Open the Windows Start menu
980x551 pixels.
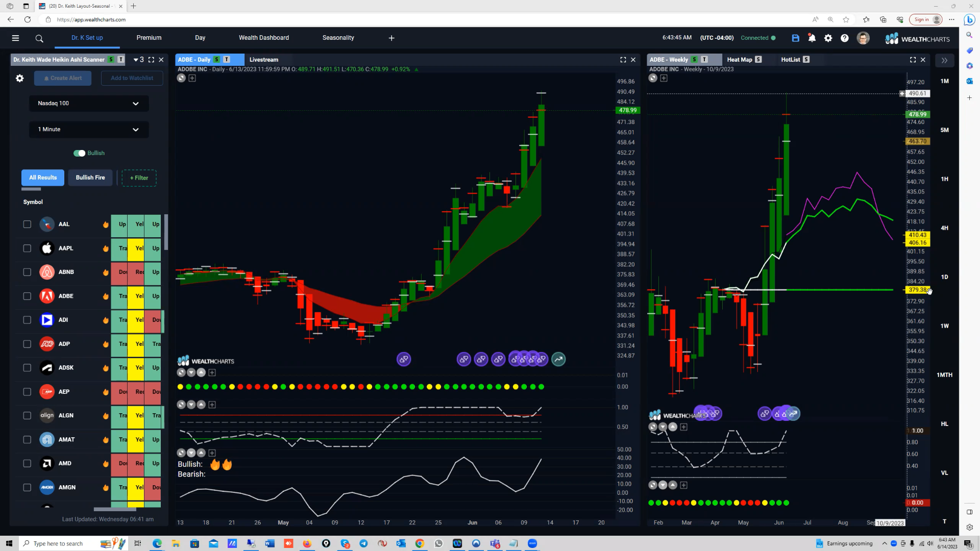point(9,543)
